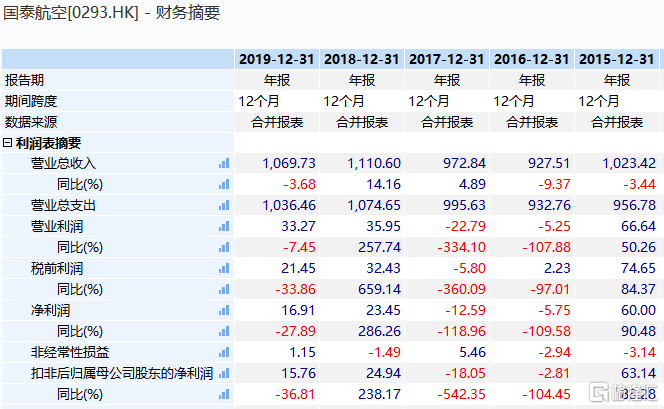Select the 2015-12-31 column header
The height and width of the screenshot is (409, 664).
pyautogui.click(x=617, y=59)
